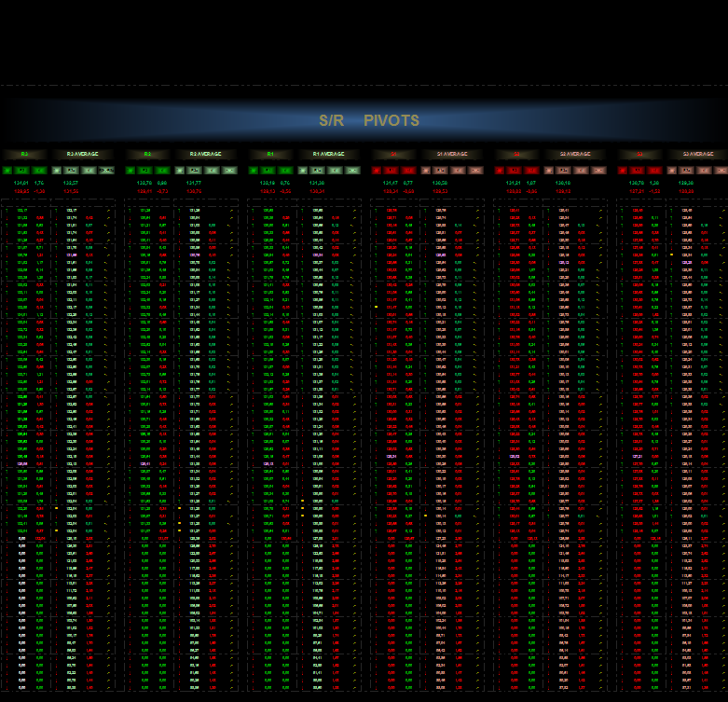Click the S2a column box
This screenshot has height=702, width=728.
(563, 171)
